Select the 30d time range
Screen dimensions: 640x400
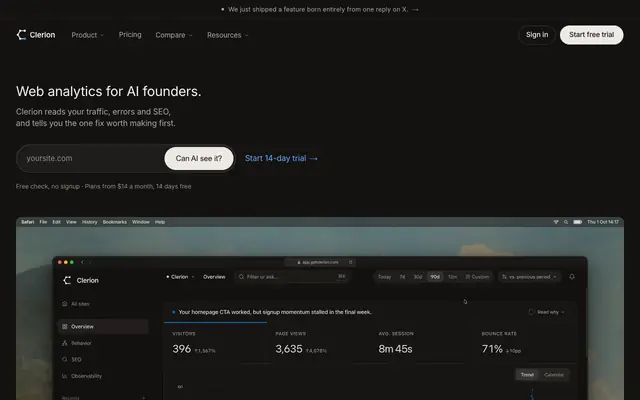pyautogui.click(x=418, y=277)
